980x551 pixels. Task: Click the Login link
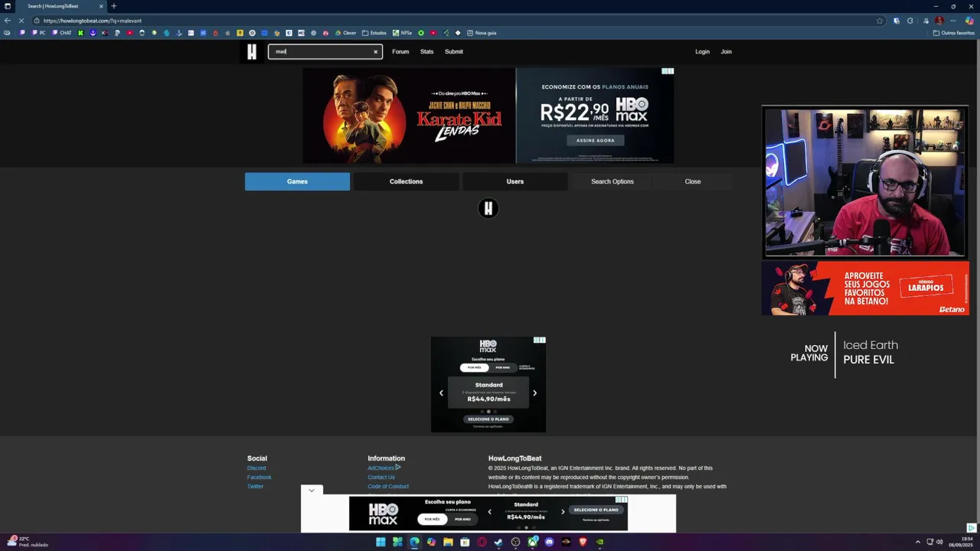pos(702,51)
